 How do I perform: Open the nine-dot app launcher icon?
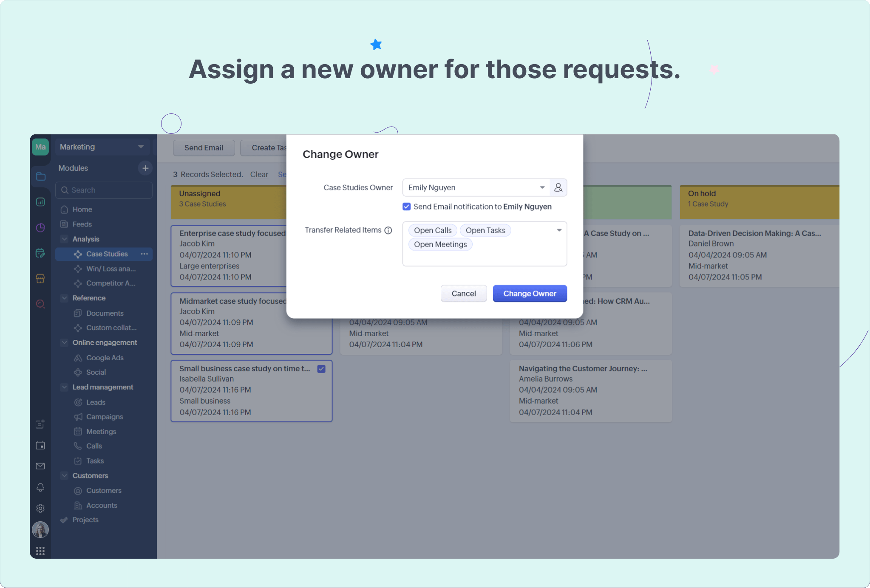coord(40,551)
